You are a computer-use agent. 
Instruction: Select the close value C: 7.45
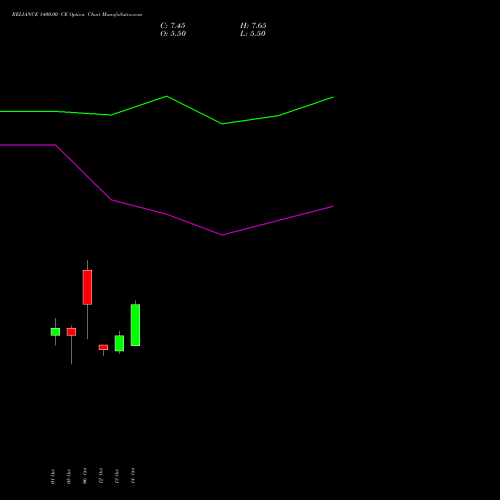point(173,26)
